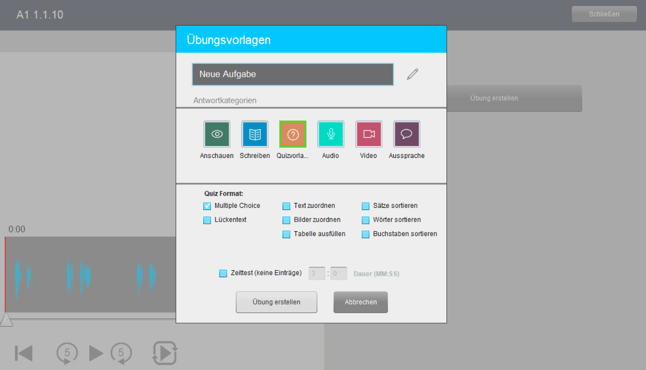The height and width of the screenshot is (370, 646).
Task: Click the A1 1.1.10 title text
Action: [40, 15]
